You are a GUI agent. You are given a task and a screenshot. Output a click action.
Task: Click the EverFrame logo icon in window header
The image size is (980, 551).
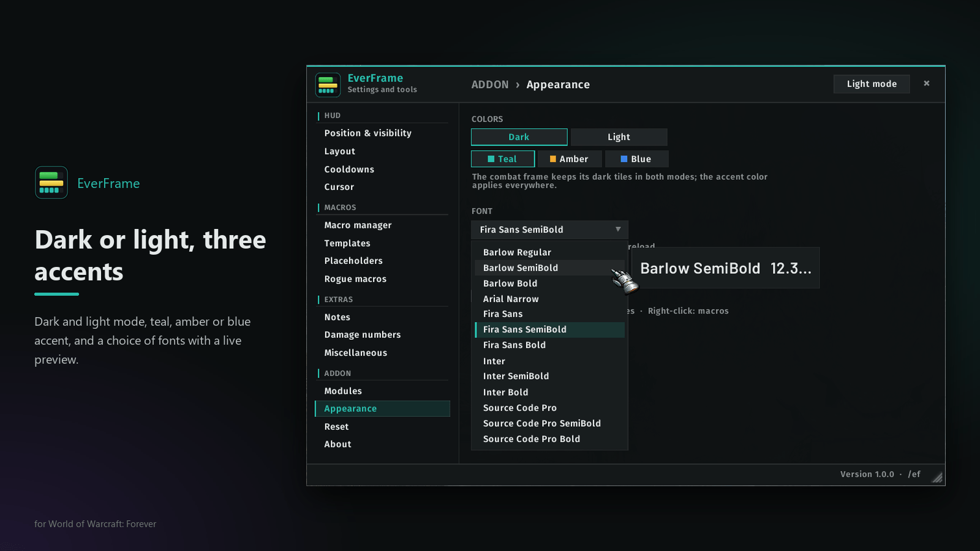coord(328,84)
